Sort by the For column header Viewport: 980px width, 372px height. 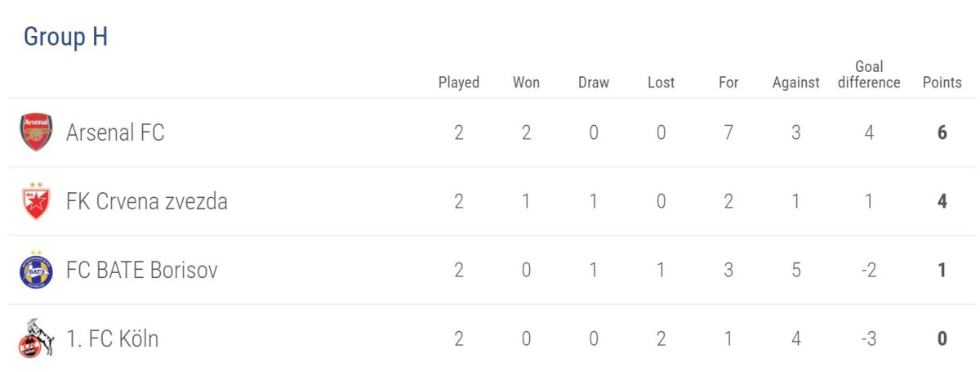point(728,83)
